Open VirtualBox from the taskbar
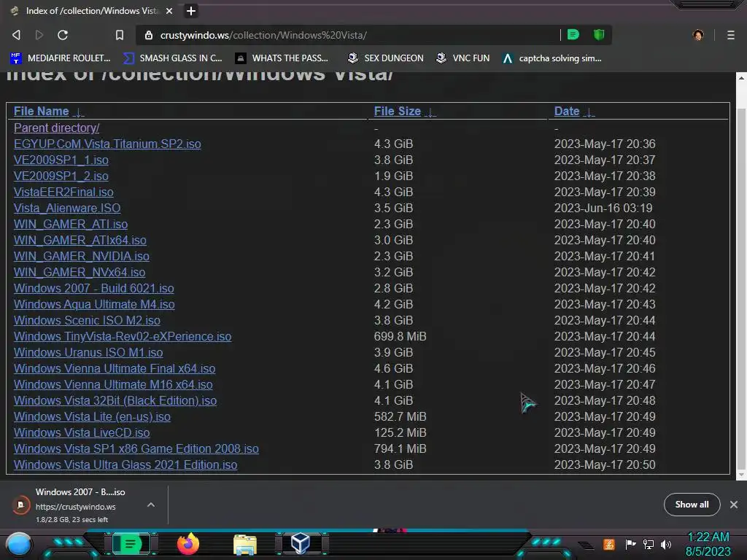 (x=301, y=544)
